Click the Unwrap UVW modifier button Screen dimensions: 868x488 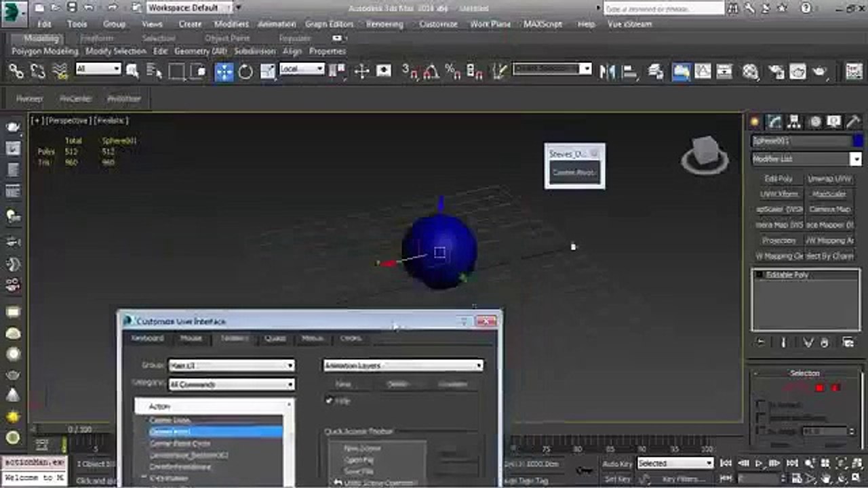pyautogui.click(x=830, y=179)
